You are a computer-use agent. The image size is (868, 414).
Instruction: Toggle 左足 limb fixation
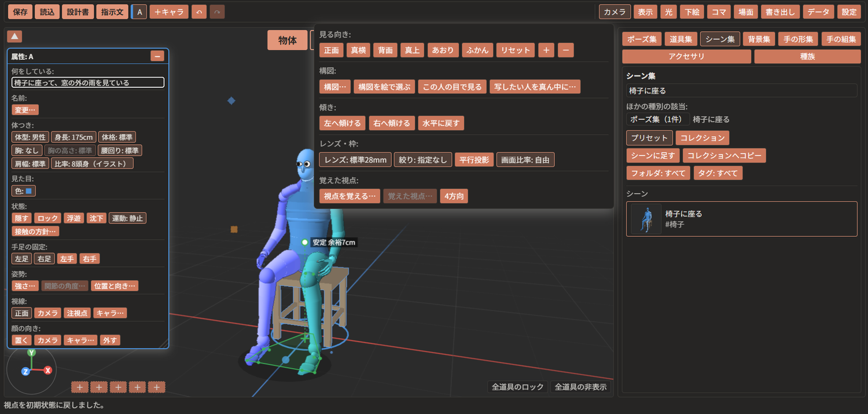tap(22, 259)
